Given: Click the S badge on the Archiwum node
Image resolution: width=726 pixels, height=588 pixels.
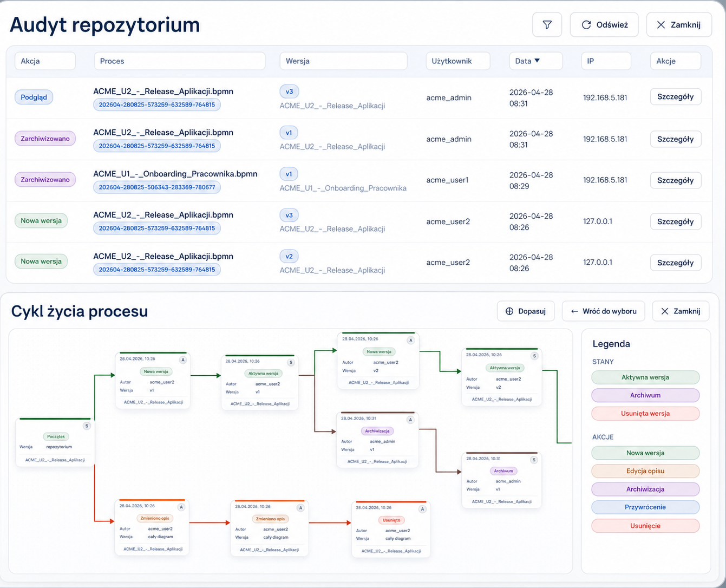Looking at the screenshot, I should pyautogui.click(x=534, y=460).
